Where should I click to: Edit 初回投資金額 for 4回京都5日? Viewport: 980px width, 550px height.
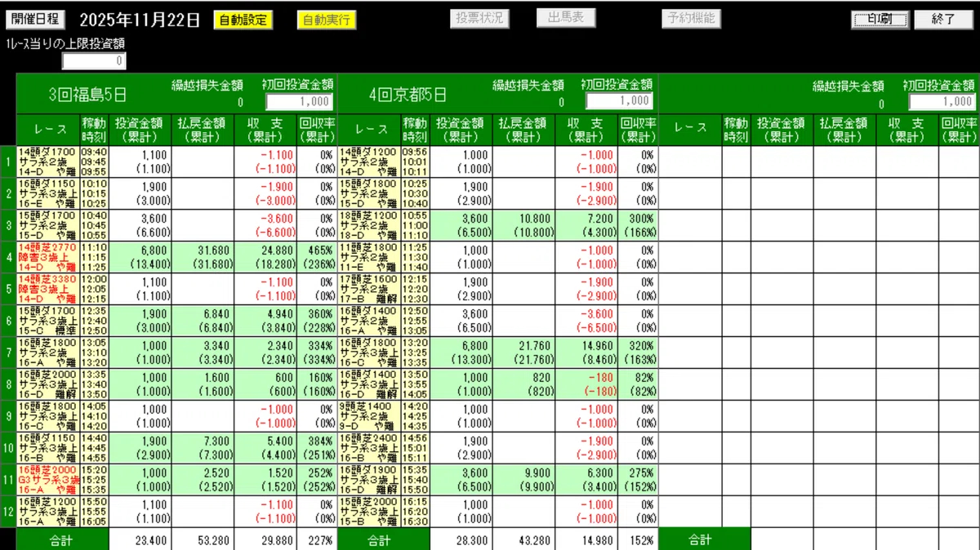(x=620, y=100)
